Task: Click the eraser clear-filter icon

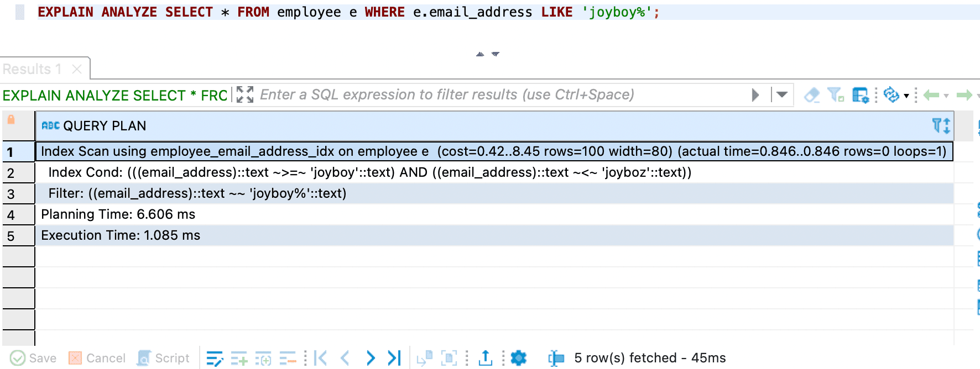Action: pos(812,95)
